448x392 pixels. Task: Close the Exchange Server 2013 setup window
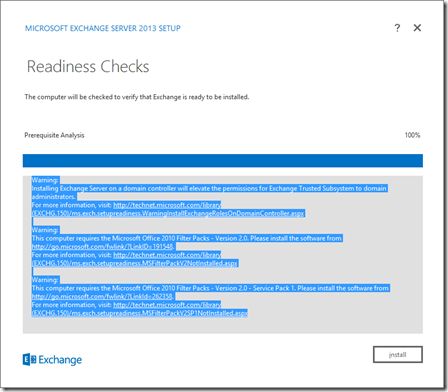(x=417, y=28)
